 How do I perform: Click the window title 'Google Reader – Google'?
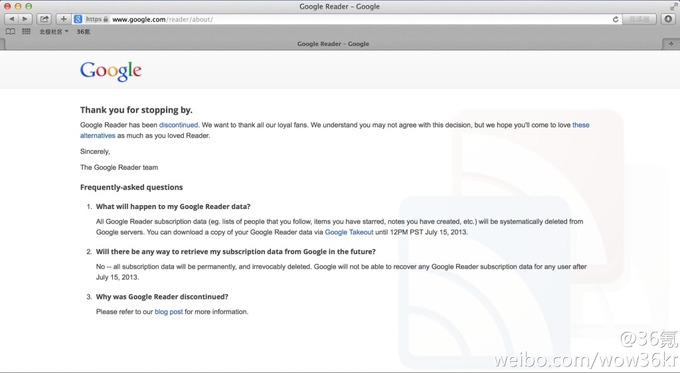click(x=340, y=7)
